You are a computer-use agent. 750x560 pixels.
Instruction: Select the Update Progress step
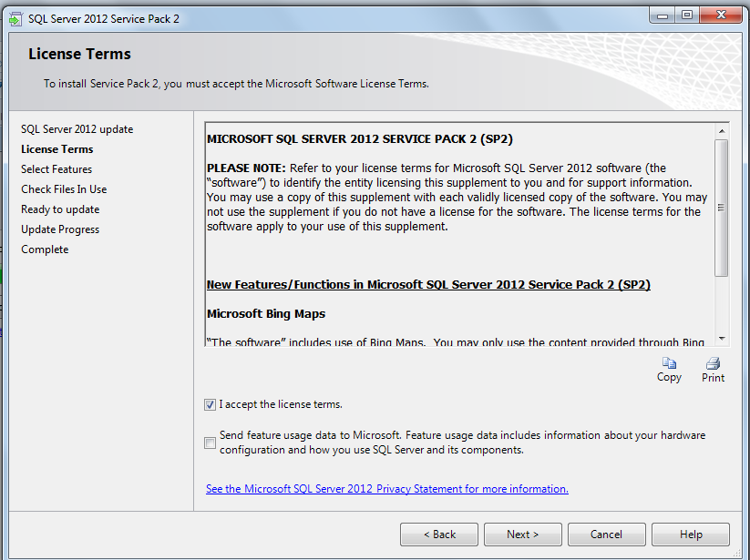[60, 229]
